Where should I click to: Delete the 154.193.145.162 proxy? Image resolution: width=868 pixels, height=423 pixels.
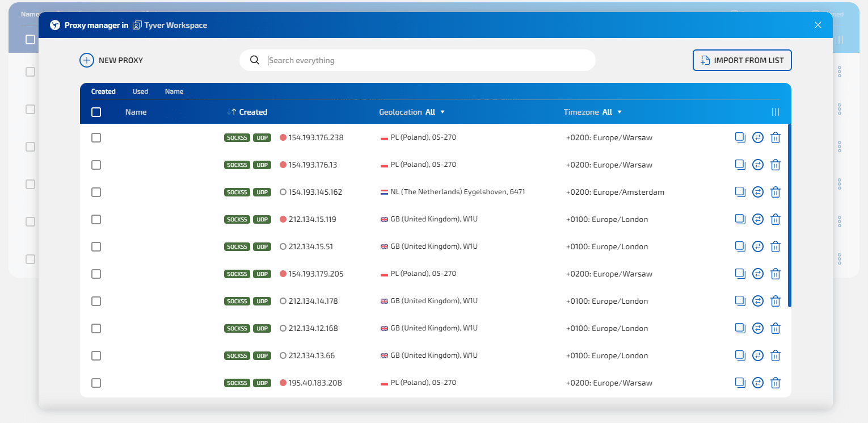(776, 192)
